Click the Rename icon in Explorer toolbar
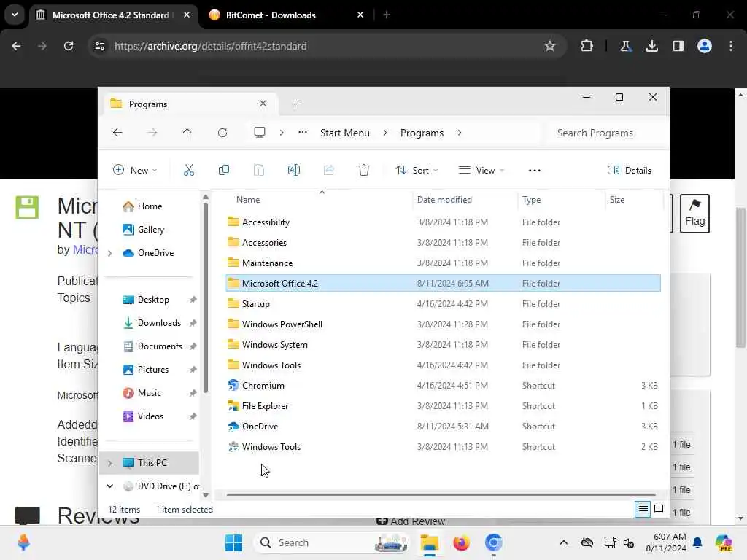The width and height of the screenshot is (747, 560). [294, 170]
